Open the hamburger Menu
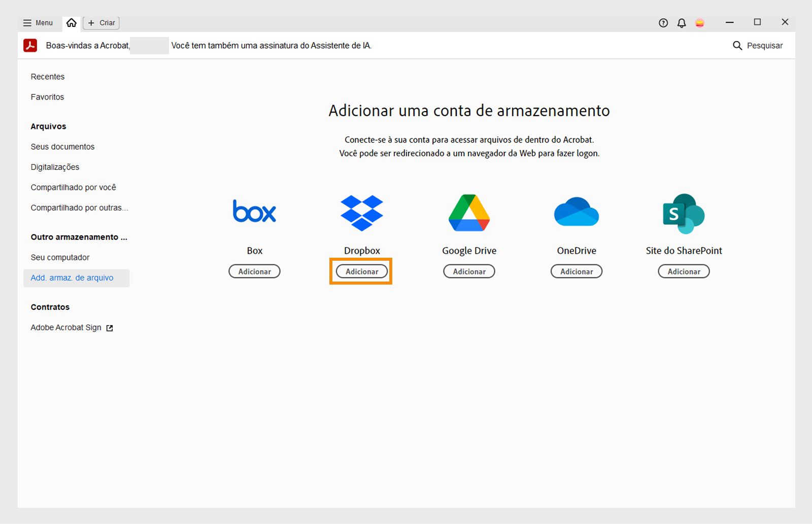812x524 pixels. tap(38, 22)
